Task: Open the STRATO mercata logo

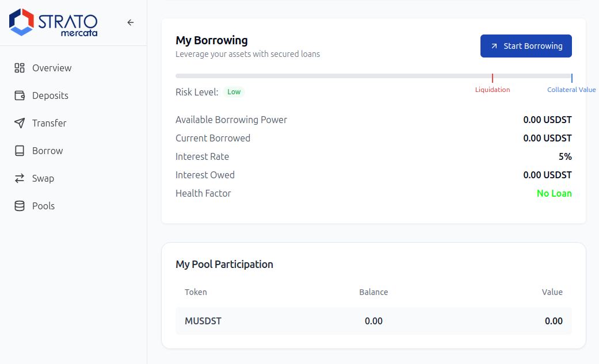Action: click(x=52, y=22)
